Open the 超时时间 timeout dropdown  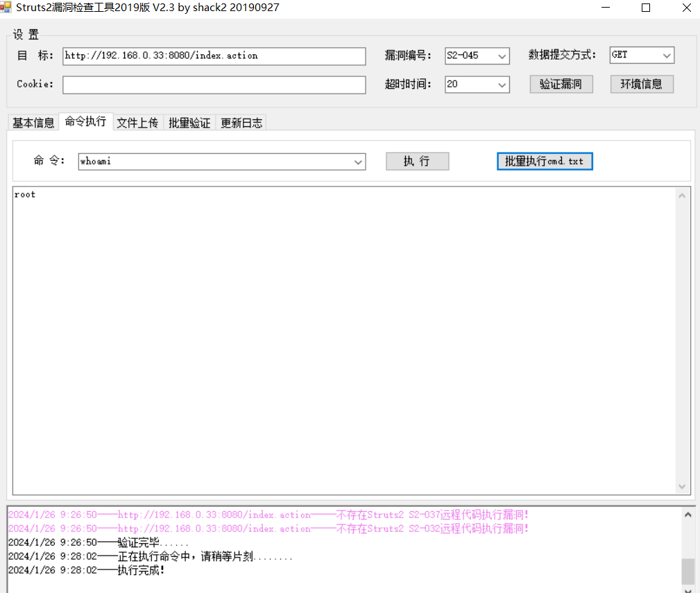pyautogui.click(x=502, y=84)
